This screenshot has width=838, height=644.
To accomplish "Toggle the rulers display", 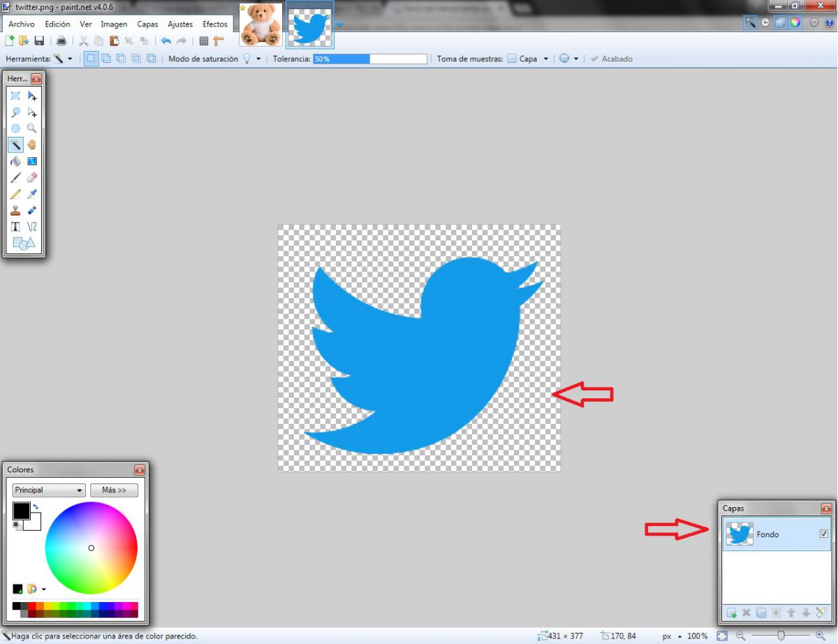I will tap(219, 41).
